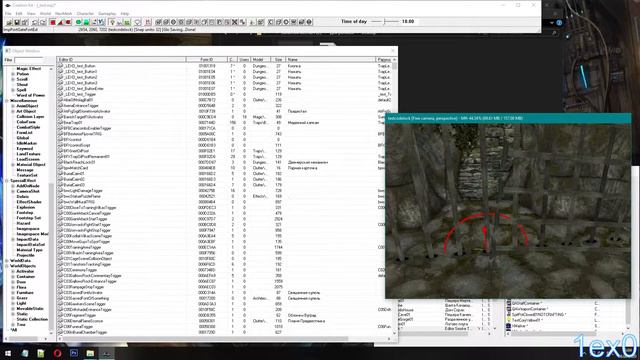Collapse the Miscellaneous tree node

click(7, 101)
